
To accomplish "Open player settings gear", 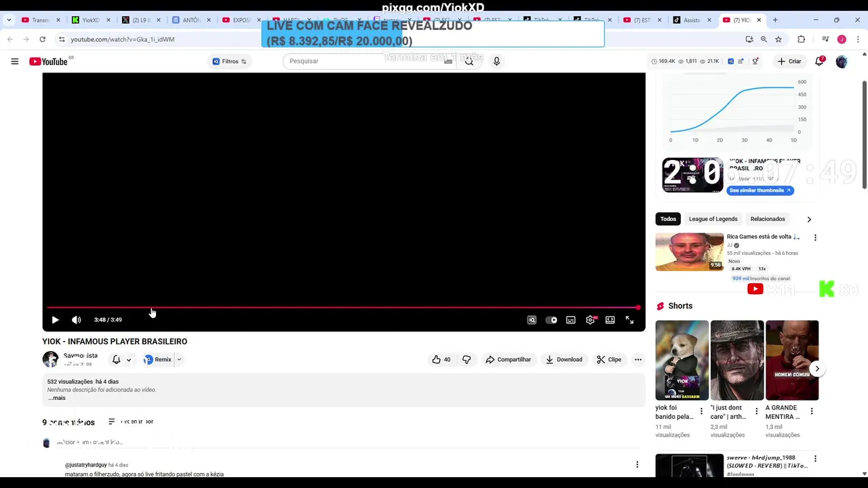I will pos(591,320).
